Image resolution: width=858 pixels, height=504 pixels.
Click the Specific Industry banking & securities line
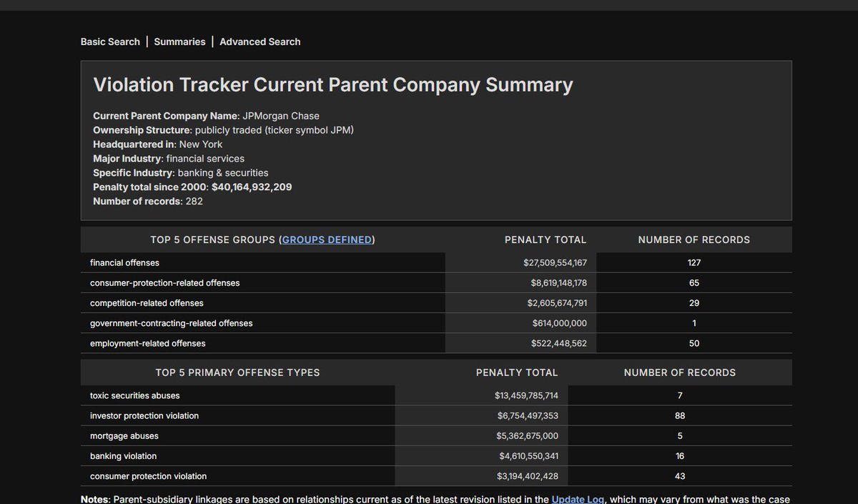pyautogui.click(x=181, y=173)
